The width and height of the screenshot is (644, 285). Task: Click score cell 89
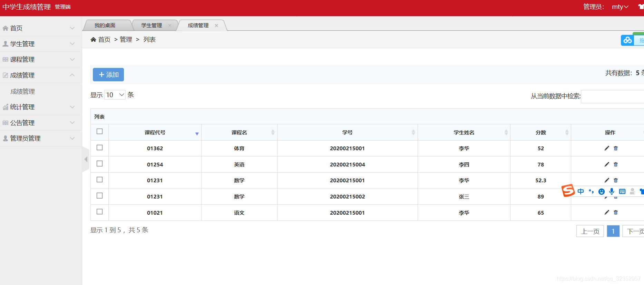[x=541, y=196]
